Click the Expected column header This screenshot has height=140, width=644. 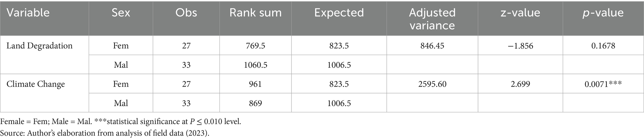[x=339, y=13]
